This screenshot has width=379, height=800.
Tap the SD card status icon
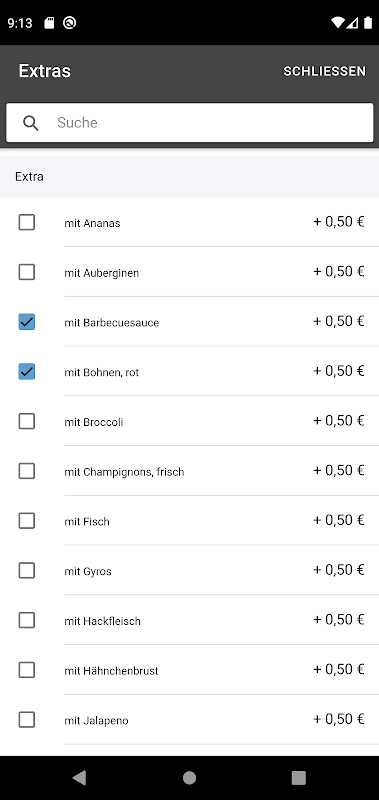click(x=49, y=23)
